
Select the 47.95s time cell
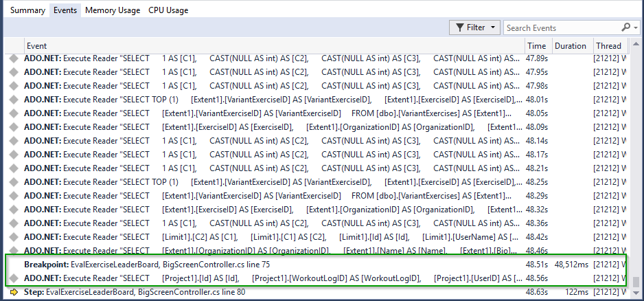pyautogui.click(x=537, y=72)
